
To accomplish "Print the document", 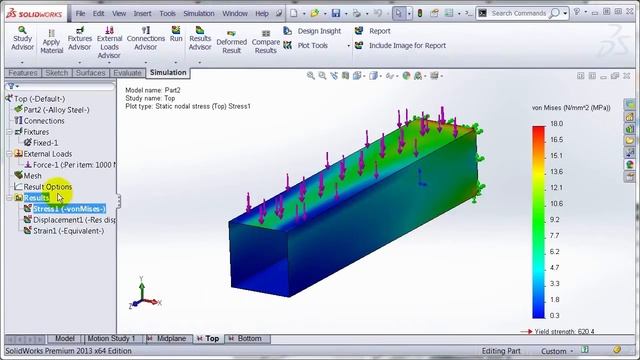I will 357,13.
